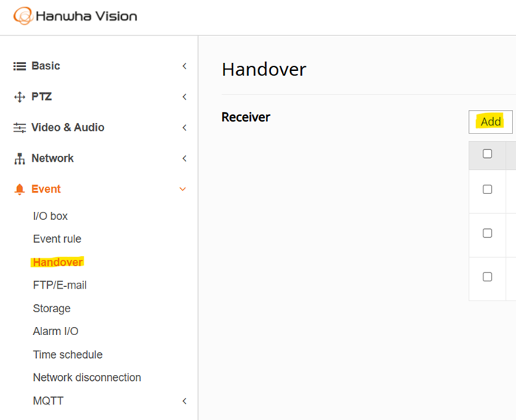516x420 pixels.
Task: Open the Handover menu item
Action: [x=58, y=262]
